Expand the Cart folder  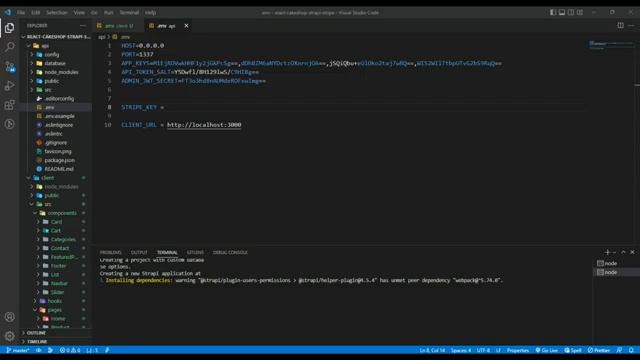coord(56,231)
